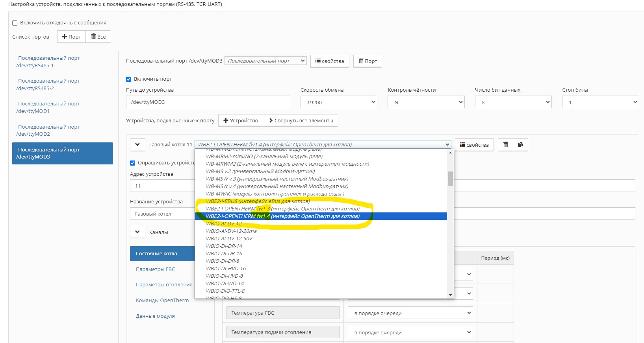Switch to the Параметры ГВС tab
644x343 pixels.
155,269
